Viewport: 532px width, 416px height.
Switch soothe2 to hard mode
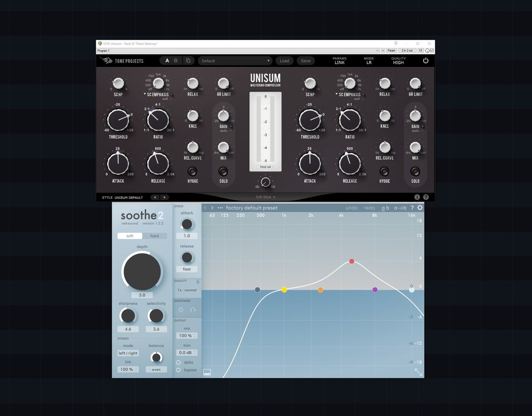point(155,236)
